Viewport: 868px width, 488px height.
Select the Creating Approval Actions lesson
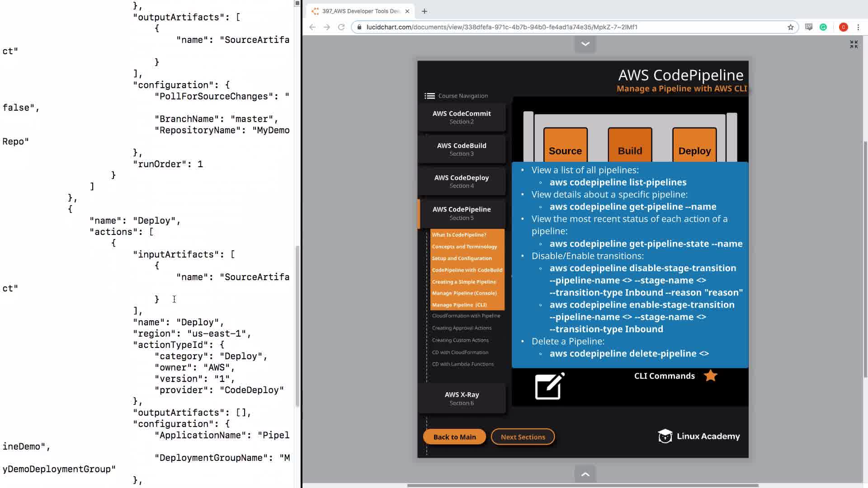[x=462, y=328]
